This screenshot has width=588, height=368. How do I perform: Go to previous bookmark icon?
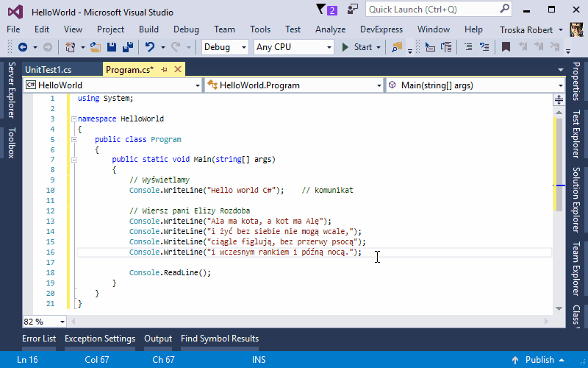tap(523, 47)
